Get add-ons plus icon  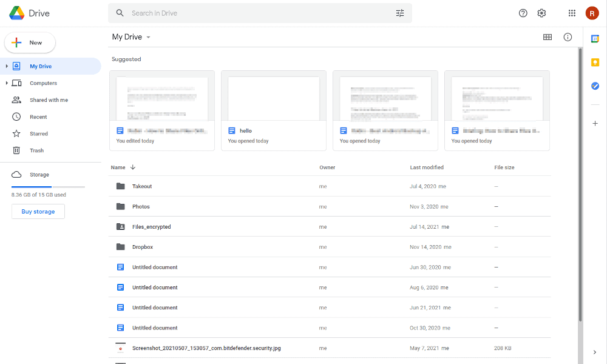tap(595, 123)
